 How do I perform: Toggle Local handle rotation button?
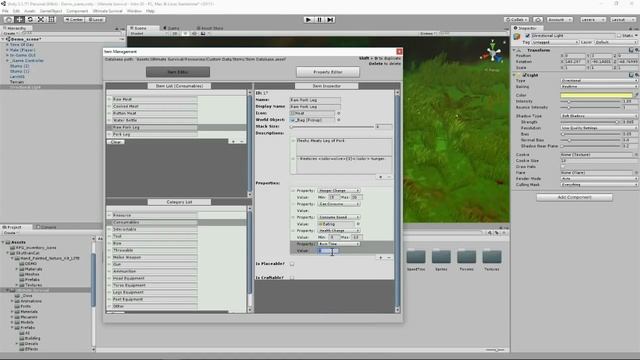[96, 20]
